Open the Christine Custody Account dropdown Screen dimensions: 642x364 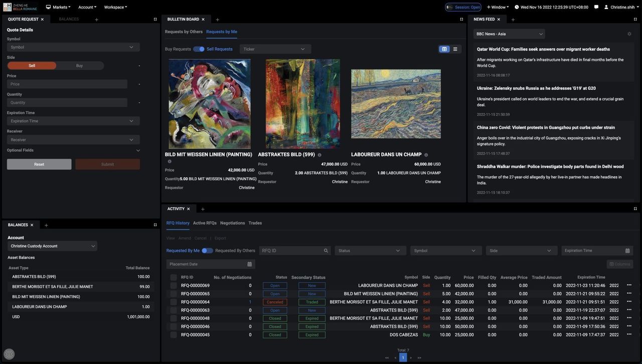pos(53,246)
